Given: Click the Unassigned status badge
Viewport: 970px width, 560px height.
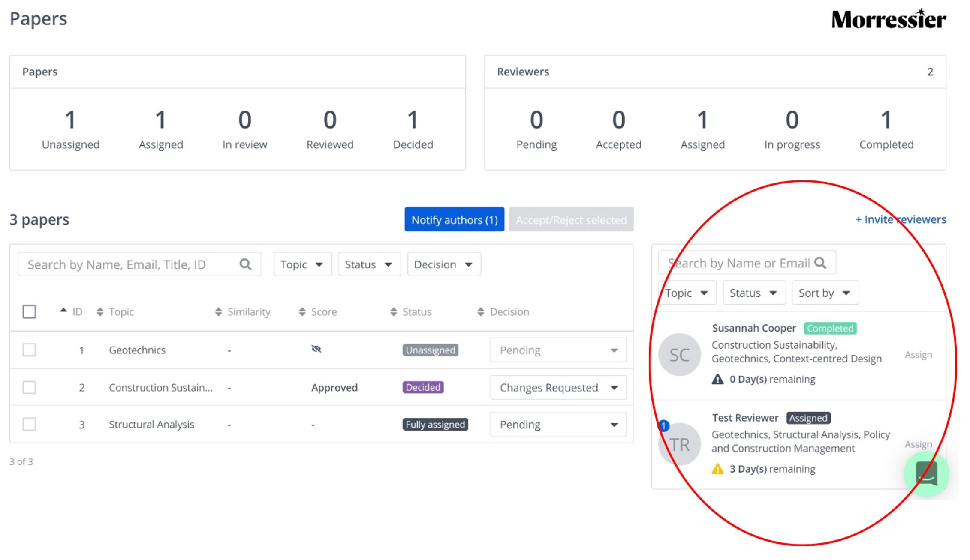Looking at the screenshot, I should pos(430,350).
